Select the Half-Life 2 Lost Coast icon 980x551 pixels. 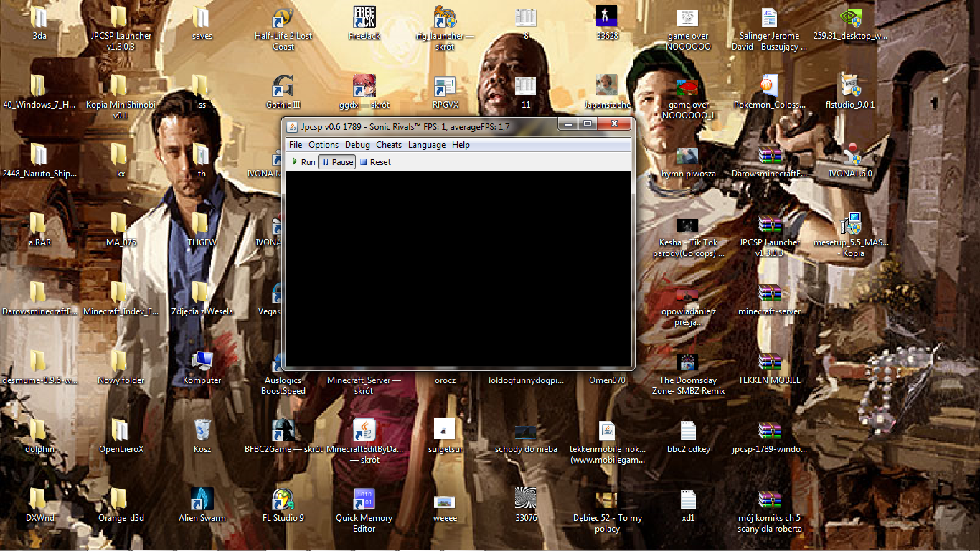(283, 18)
